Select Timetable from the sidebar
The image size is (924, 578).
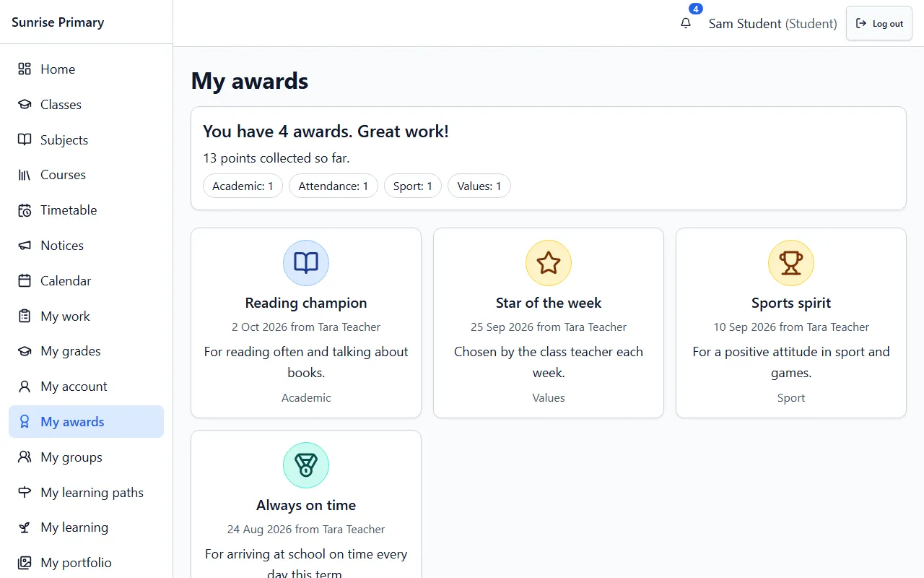pyautogui.click(x=87, y=210)
